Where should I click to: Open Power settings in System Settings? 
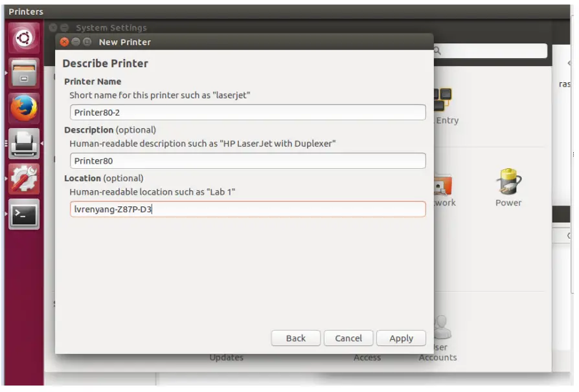508,188
